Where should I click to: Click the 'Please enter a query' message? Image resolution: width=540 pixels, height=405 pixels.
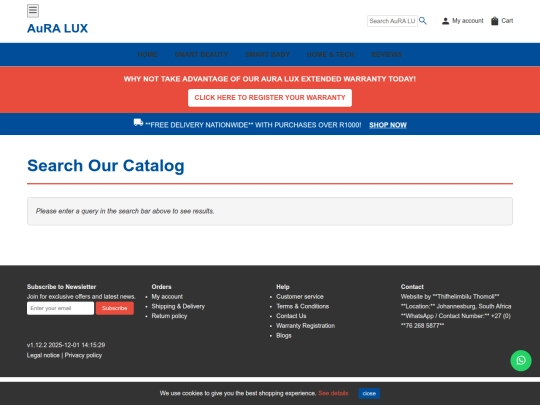tap(125, 211)
